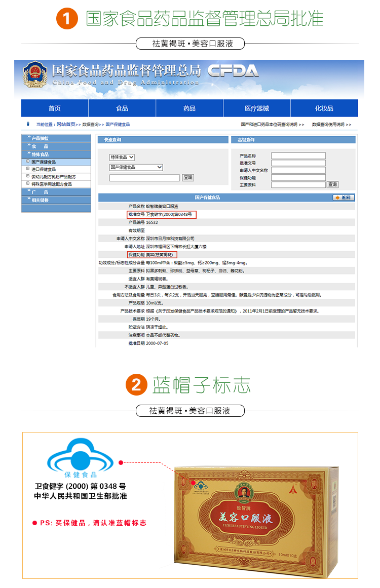The height and width of the screenshot is (588, 380).
Task: Open 网站首页 breadcrumb link
Action: click(x=65, y=124)
